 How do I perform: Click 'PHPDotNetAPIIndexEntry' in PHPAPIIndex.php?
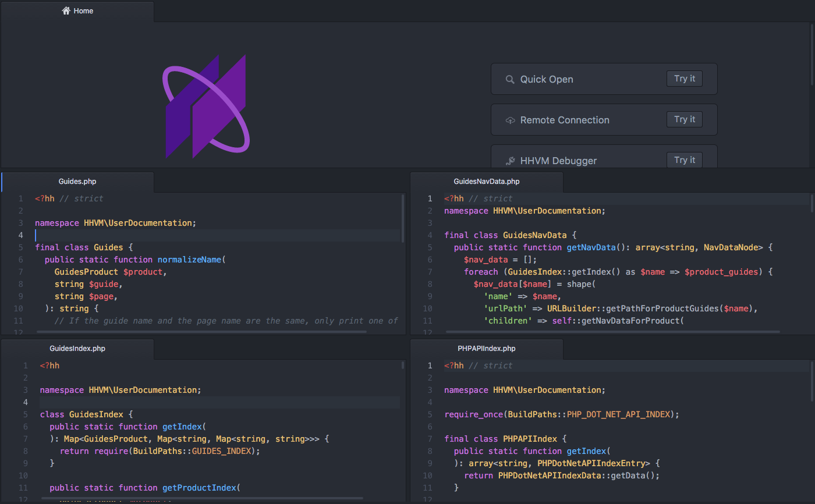[x=591, y=463]
